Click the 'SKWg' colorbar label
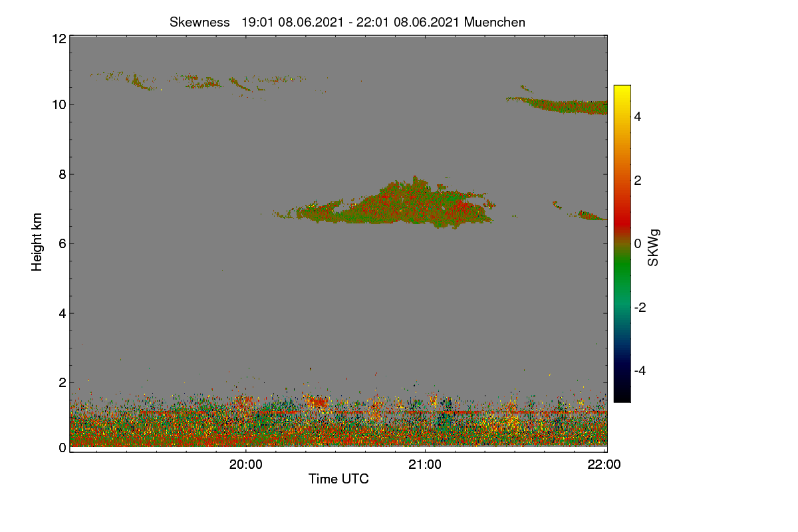 (x=654, y=249)
